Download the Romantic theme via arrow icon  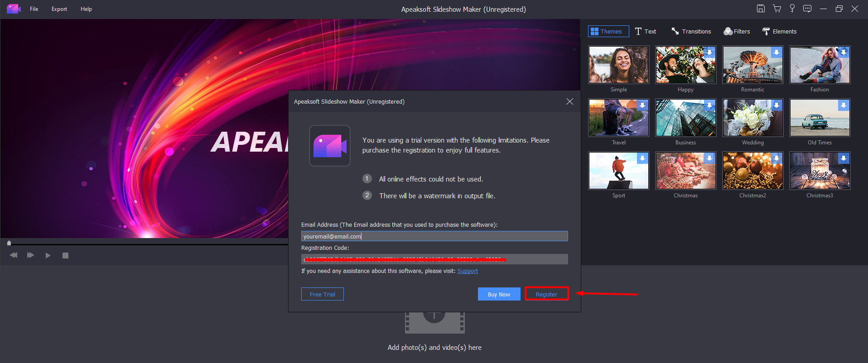pos(776,53)
